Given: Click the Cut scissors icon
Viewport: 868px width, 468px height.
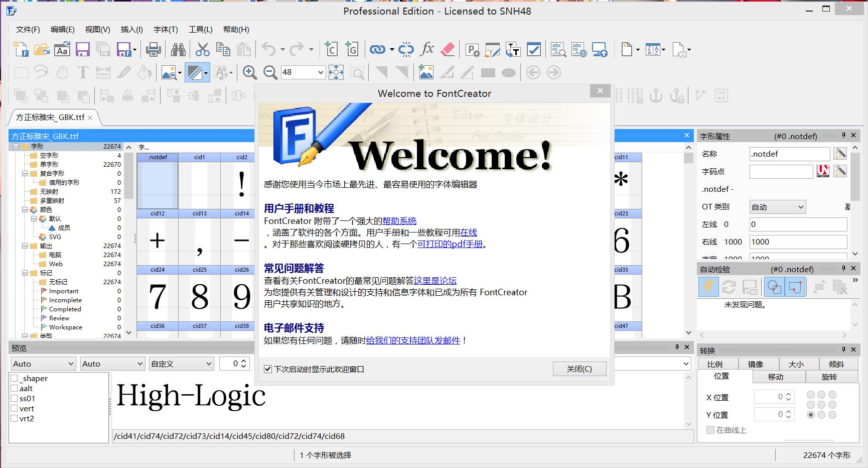Looking at the screenshot, I should click(202, 49).
